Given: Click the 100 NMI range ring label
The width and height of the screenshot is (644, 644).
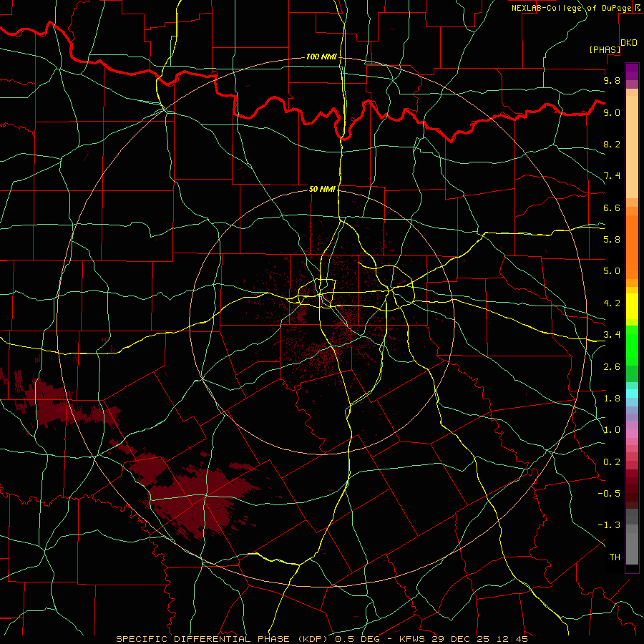Looking at the screenshot, I should pos(321,57).
